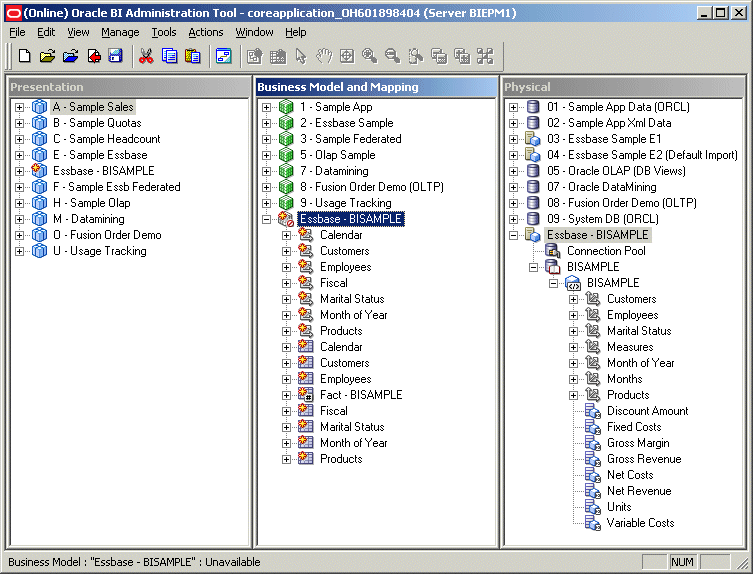Screen dimensions: 753x574
Task: Click the Copy icon in toolbar
Action: [169, 56]
